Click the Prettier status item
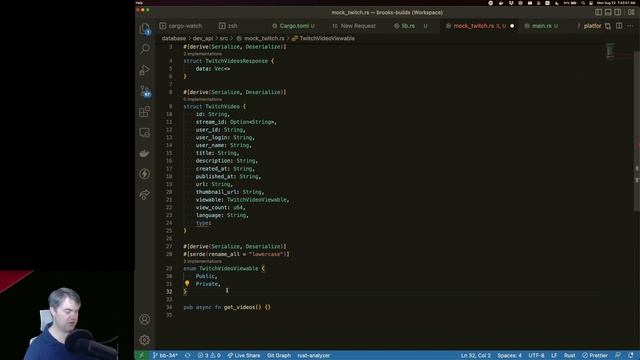This screenshot has width=640, height=360. click(x=595, y=356)
